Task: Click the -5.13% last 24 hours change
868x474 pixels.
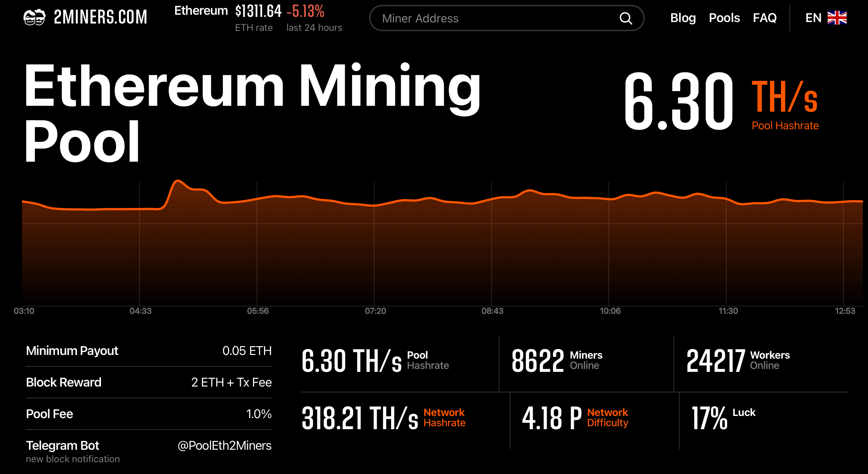Action: pyautogui.click(x=305, y=11)
